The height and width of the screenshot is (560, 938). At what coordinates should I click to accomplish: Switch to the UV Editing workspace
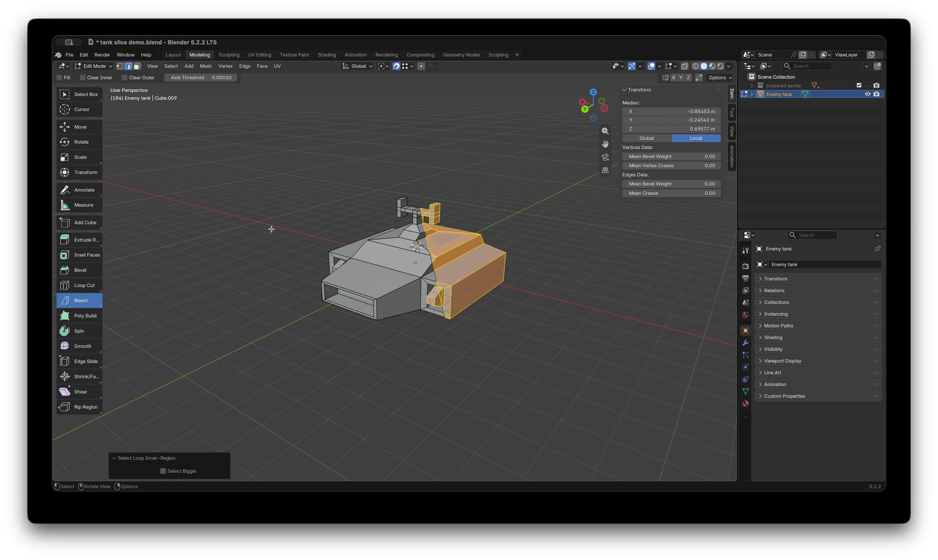(259, 55)
